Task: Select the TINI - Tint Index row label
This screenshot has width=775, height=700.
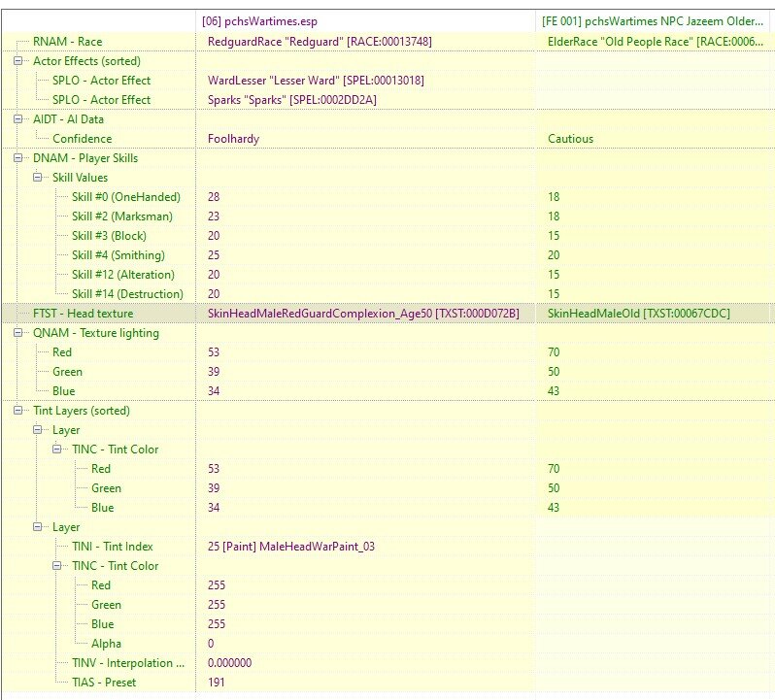Action: click(113, 547)
